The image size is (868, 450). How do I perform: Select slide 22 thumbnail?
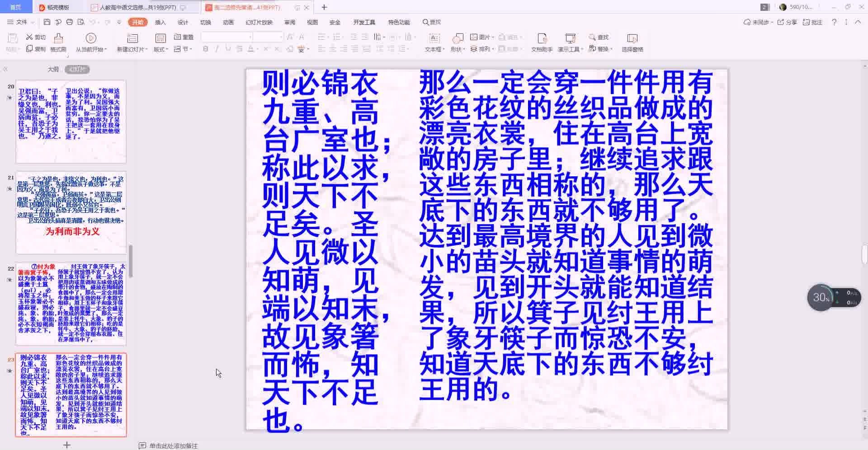(71, 304)
